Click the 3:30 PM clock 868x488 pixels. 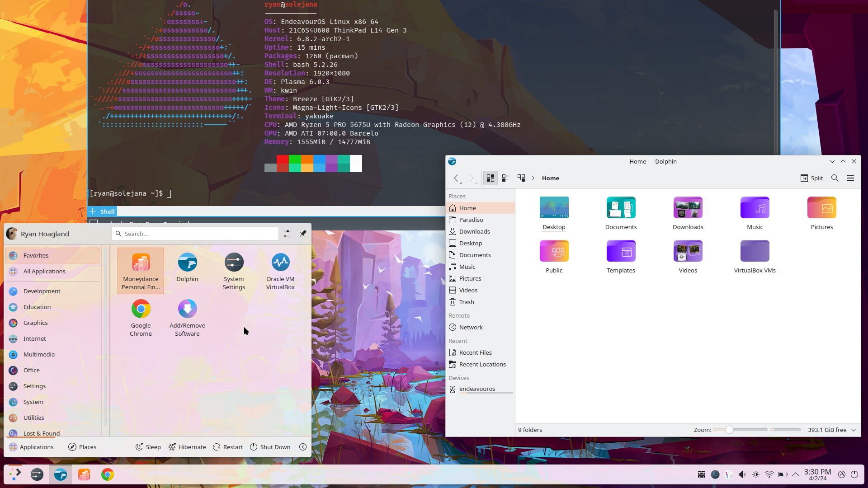click(x=818, y=474)
